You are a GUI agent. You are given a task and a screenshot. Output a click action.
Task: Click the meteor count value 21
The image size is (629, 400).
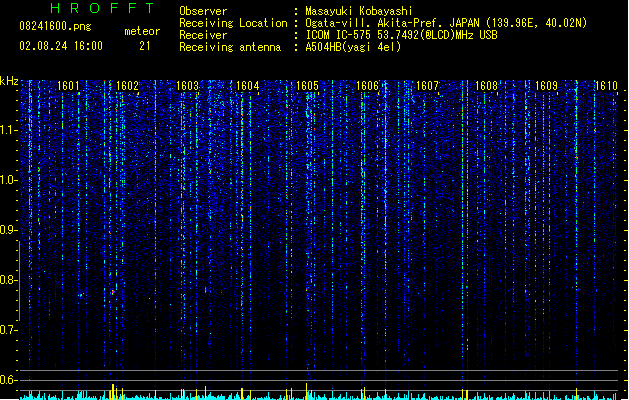point(145,46)
